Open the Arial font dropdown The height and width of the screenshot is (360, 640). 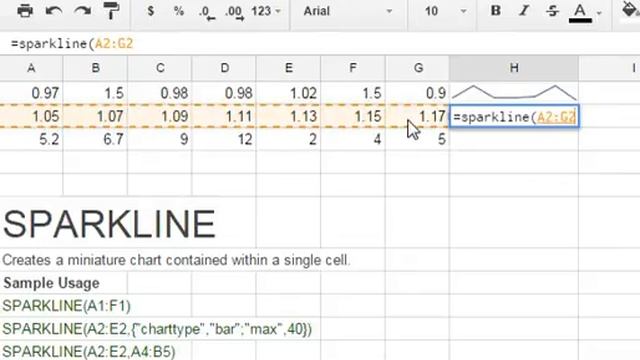tap(348, 11)
